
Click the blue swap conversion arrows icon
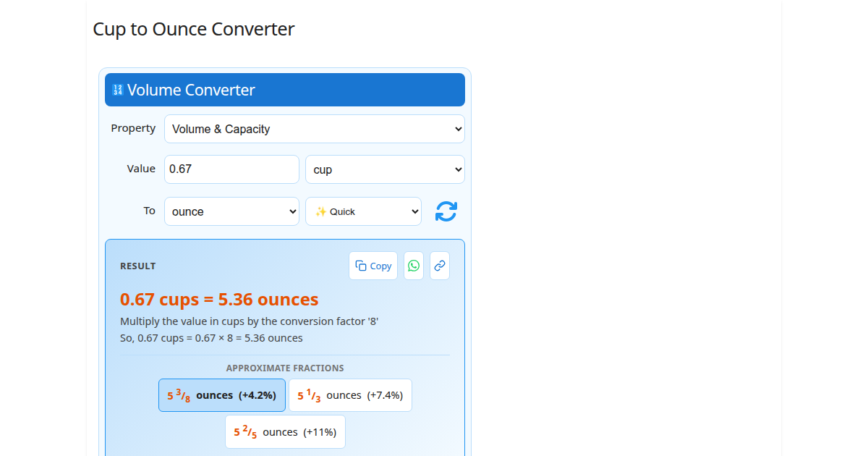(x=446, y=211)
